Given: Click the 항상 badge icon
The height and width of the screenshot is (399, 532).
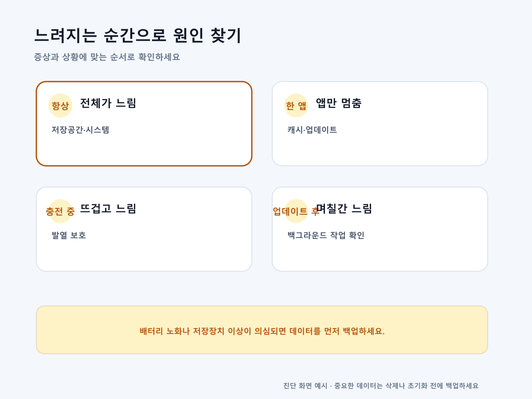Looking at the screenshot, I should 60,106.
